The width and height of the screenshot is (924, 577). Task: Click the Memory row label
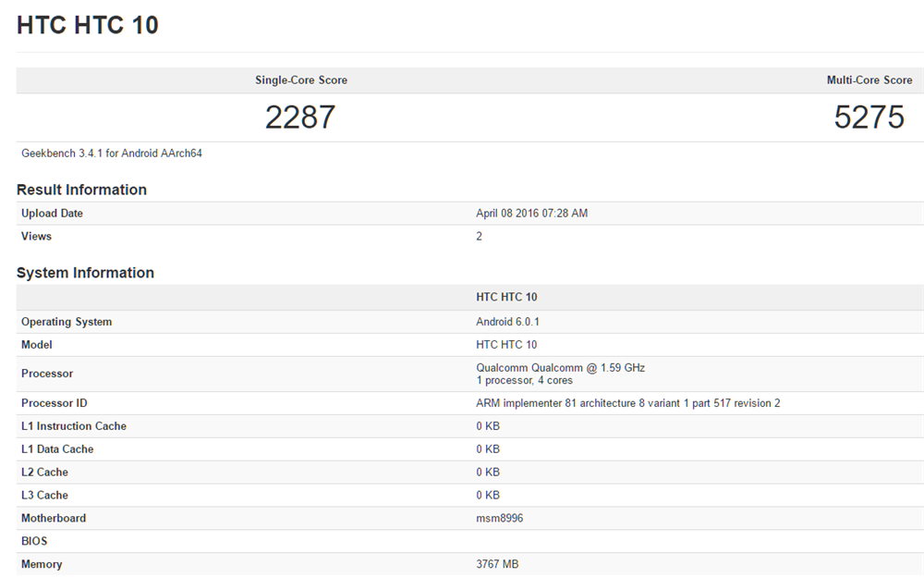[42, 565]
